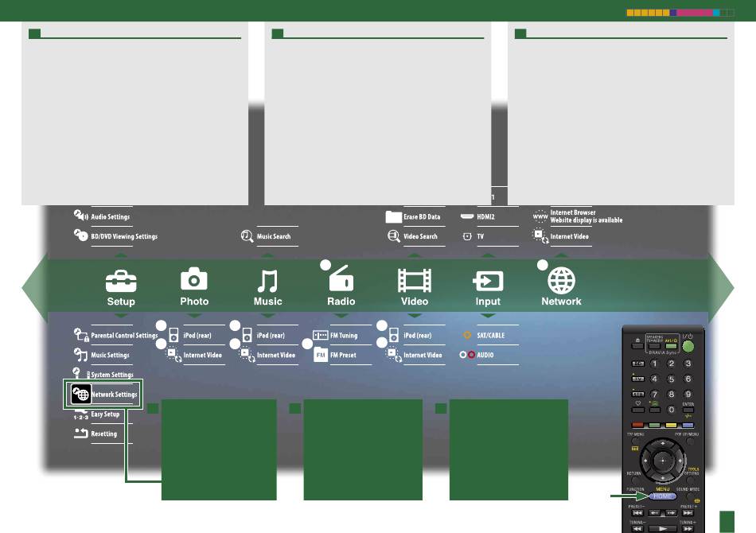Screen dimensions: 756x533
Task: Choose the AUDIO input
Action: 477,355
